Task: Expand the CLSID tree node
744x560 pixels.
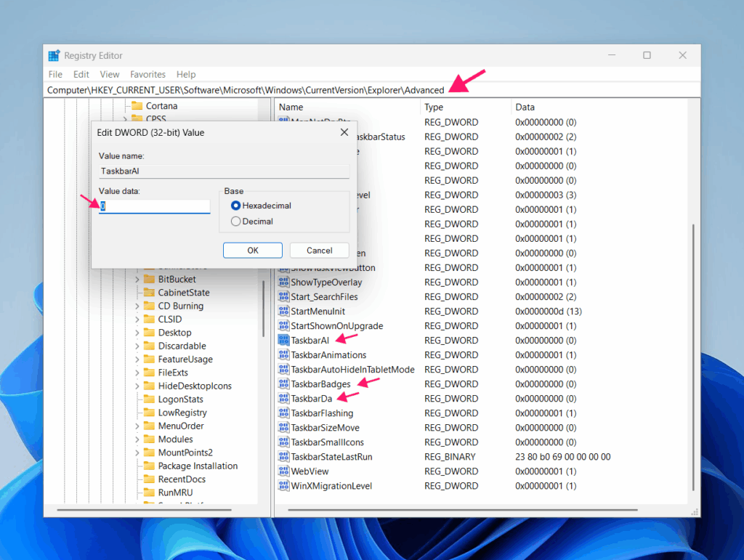Action: [137, 319]
